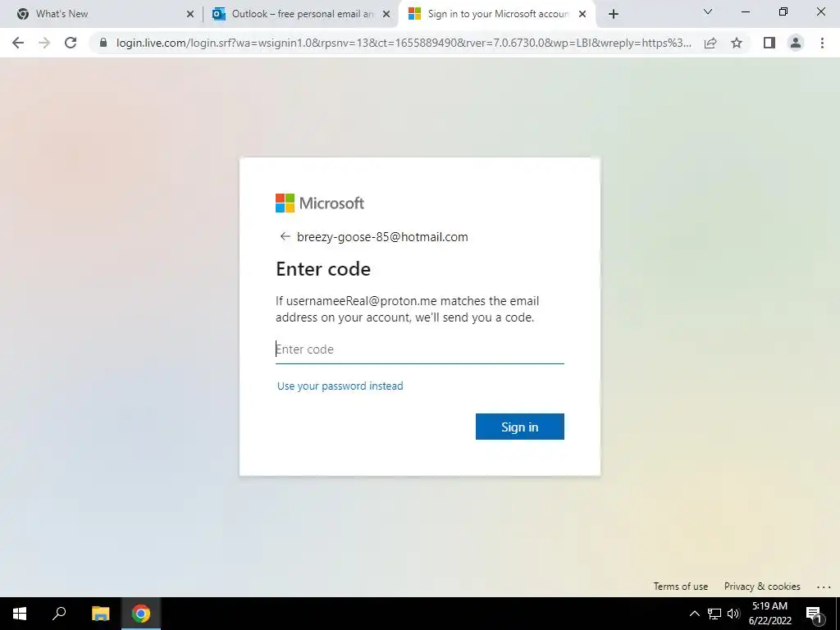Click the Sign in button
The height and width of the screenshot is (630, 840).
(519, 427)
